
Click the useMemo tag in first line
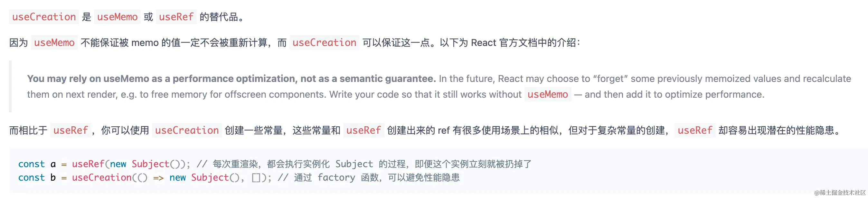pos(117,17)
